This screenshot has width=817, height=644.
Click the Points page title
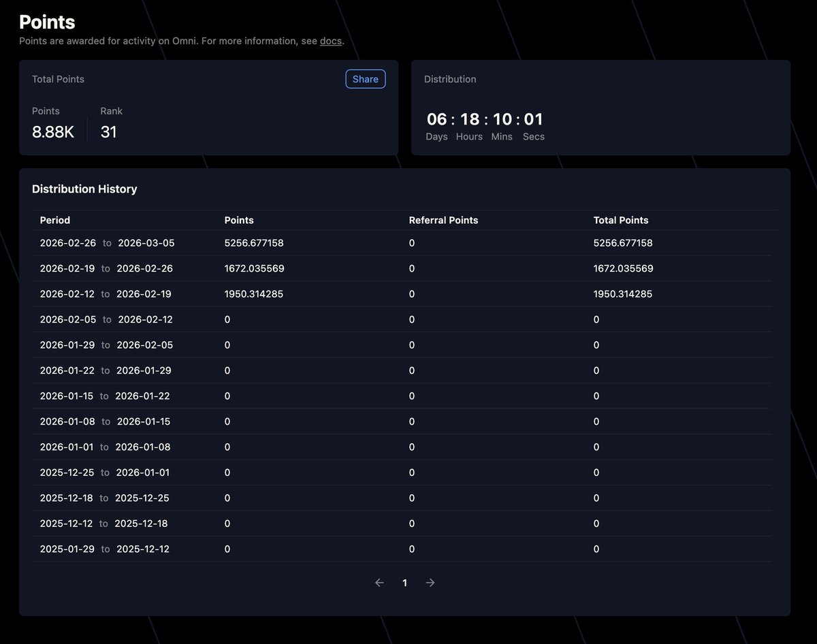click(47, 22)
